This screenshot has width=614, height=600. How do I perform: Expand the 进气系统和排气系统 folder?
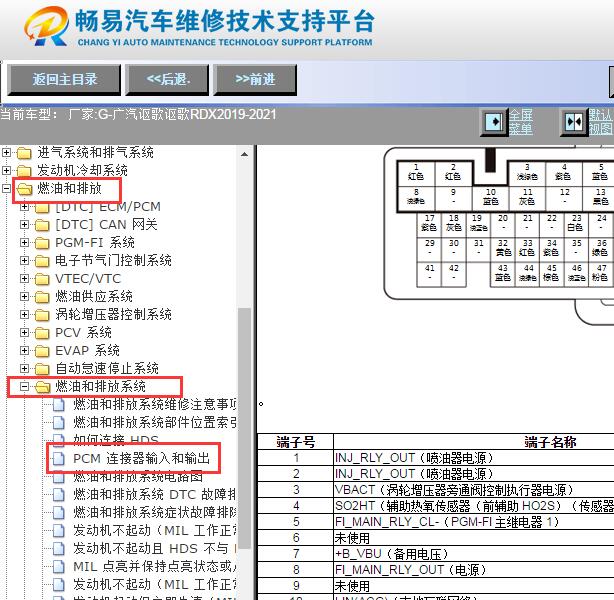click(6, 152)
